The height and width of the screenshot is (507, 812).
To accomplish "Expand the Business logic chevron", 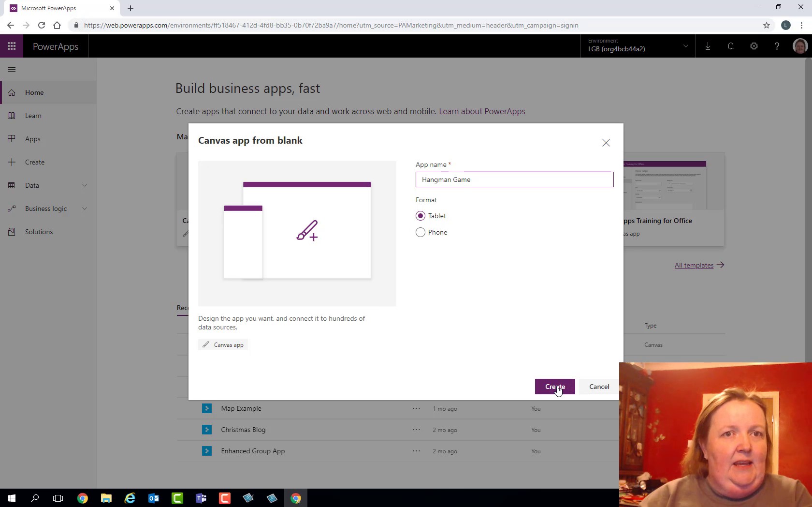I will pos(85,209).
